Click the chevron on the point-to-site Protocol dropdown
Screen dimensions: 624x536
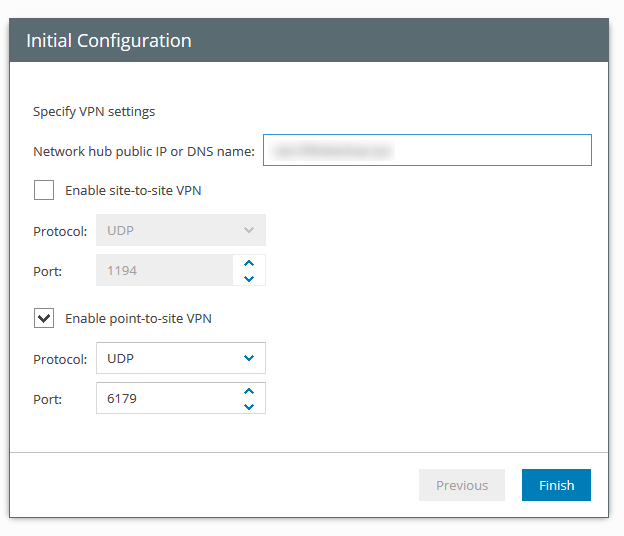pyautogui.click(x=249, y=358)
